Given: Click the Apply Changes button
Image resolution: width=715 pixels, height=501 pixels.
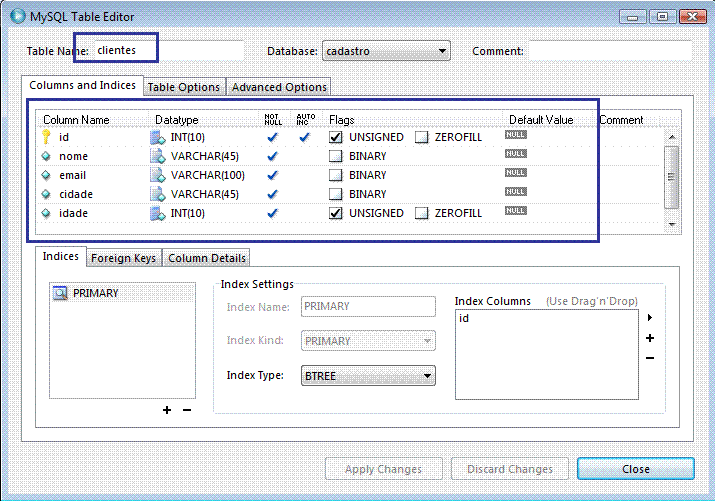Looking at the screenshot, I should [383, 469].
